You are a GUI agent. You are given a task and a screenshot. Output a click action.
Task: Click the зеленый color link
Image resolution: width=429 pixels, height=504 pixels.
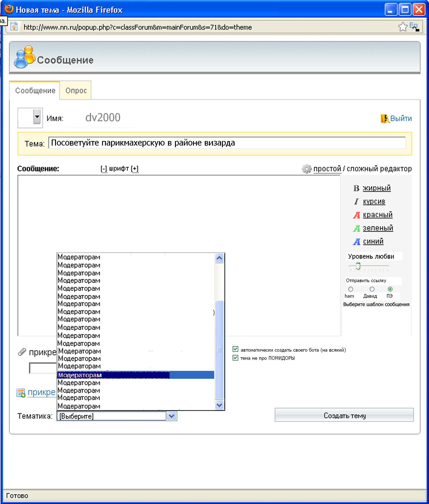pyautogui.click(x=378, y=228)
